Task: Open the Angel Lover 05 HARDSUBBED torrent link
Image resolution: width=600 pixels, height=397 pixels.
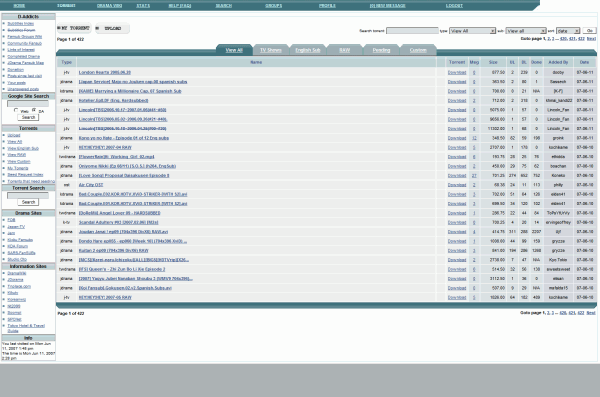Action: tap(119, 213)
